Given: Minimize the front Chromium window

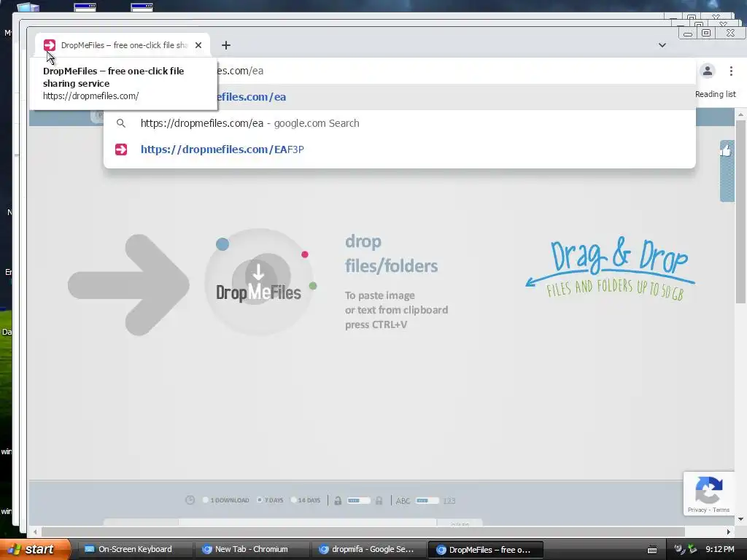Looking at the screenshot, I should [687, 34].
